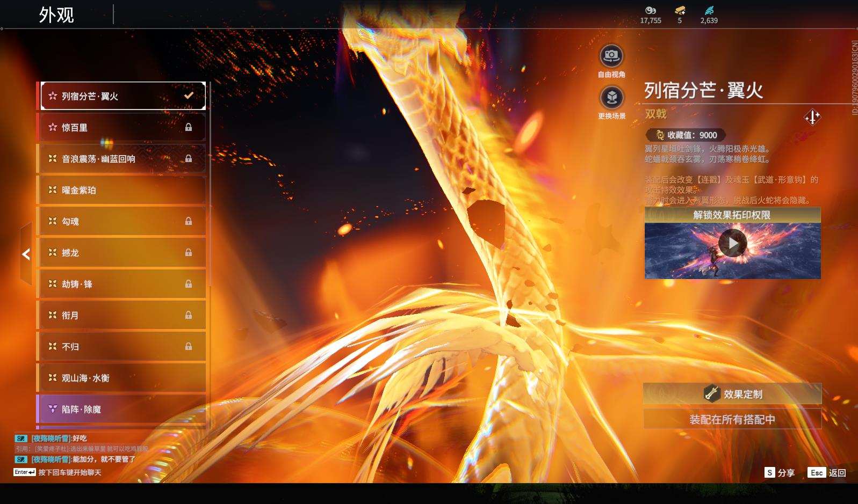Select the 勾魂 skin entry
The image size is (858, 504).
point(123,221)
